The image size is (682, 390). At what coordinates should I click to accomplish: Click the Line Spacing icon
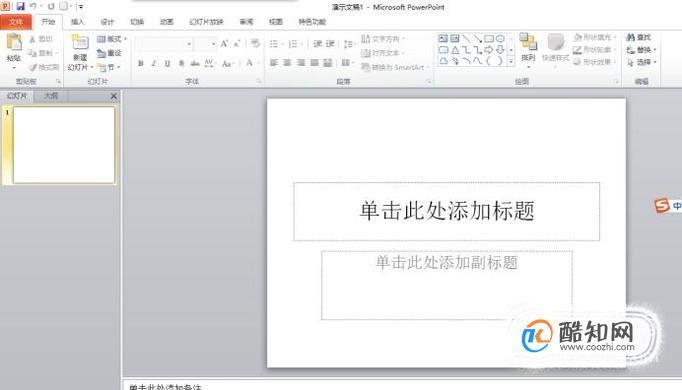click(x=348, y=44)
